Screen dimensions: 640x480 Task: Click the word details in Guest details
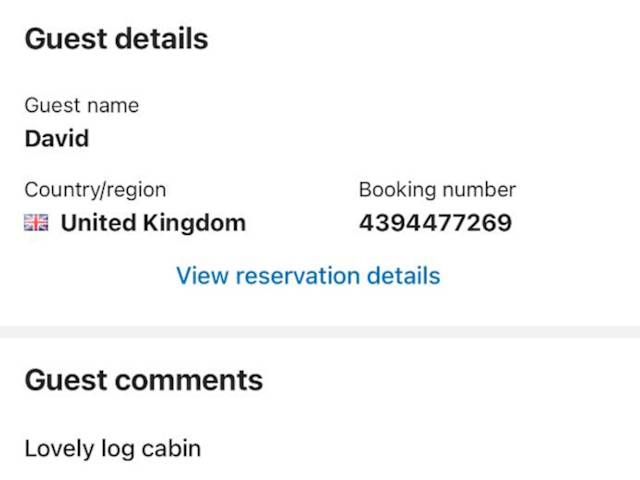pyautogui.click(x=160, y=39)
